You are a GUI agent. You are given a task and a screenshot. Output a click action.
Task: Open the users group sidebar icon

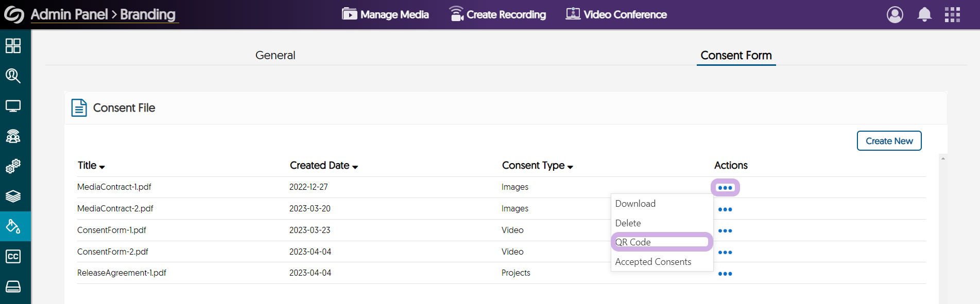tap(13, 136)
